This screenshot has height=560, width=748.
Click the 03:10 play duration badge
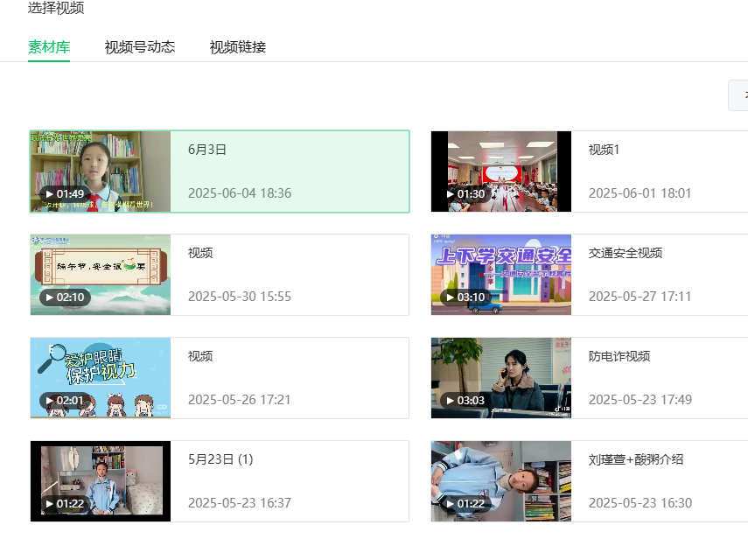pos(465,297)
